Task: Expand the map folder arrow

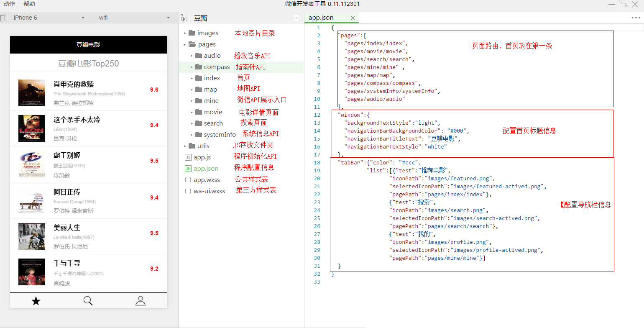Action: pos(192,90)
